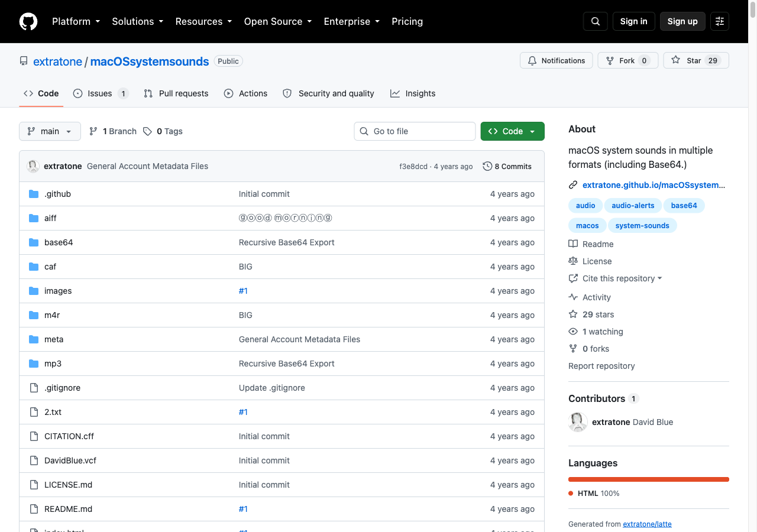Expand the Solutions menu

pyautogui.click(x=138, y=21)
